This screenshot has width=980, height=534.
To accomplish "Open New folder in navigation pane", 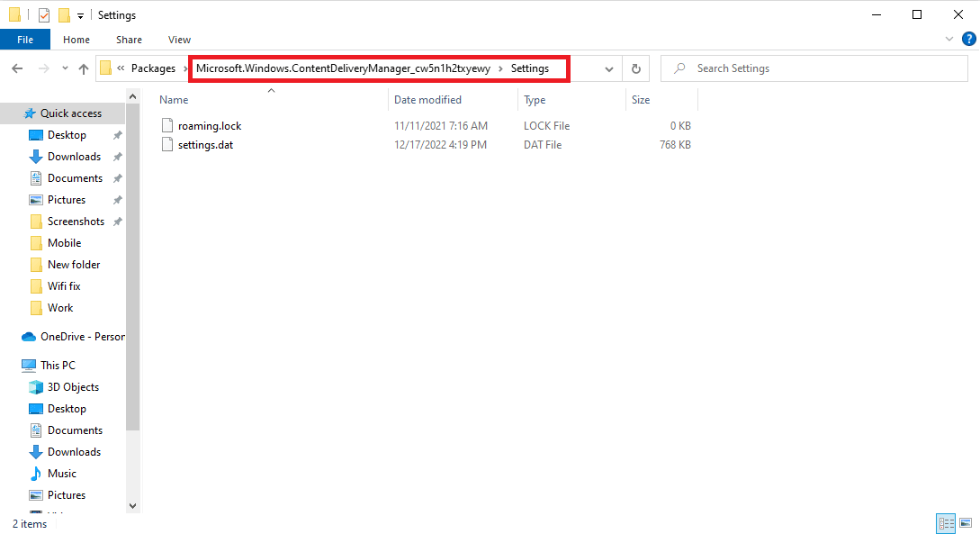I will point(74,265).
